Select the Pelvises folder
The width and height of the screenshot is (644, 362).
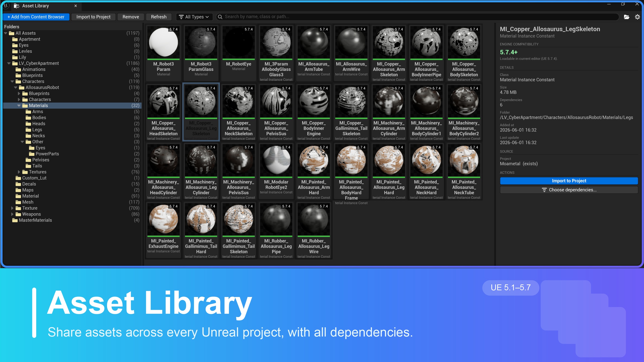72,160
